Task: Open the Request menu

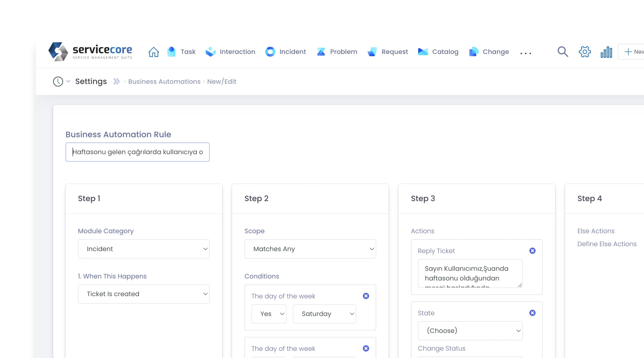Action: (394, 52)
